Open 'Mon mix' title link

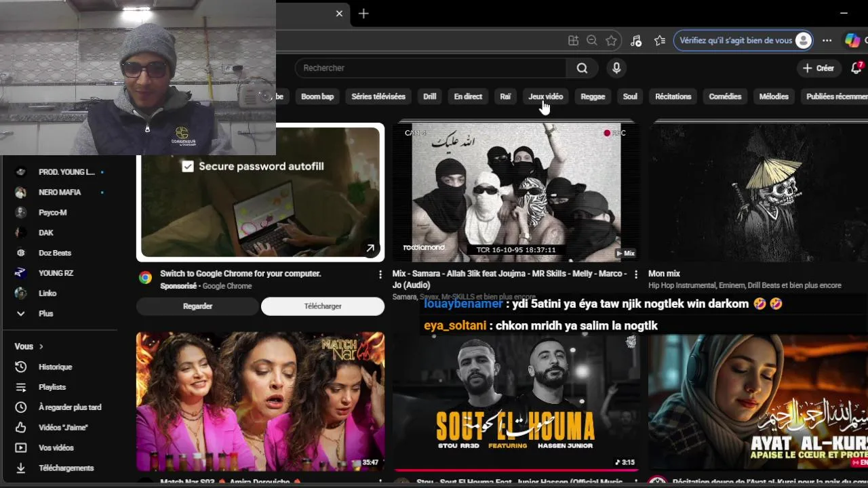664,274
